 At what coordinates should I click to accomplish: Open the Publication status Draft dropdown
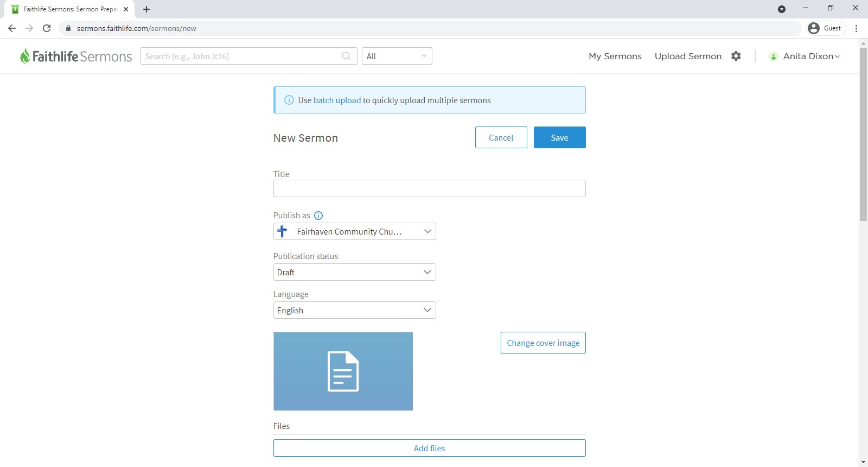pyautogui.click(x=355, y=272)
